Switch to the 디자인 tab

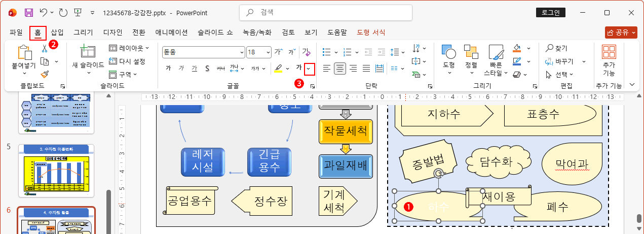(x=112, y=32)
